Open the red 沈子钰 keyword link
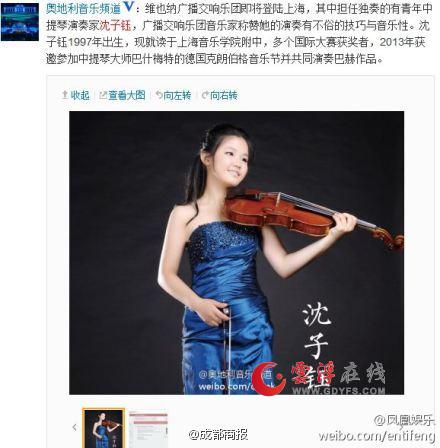This screenshot has height=448, width=440. pyautogui.click(x=115, y=26)
